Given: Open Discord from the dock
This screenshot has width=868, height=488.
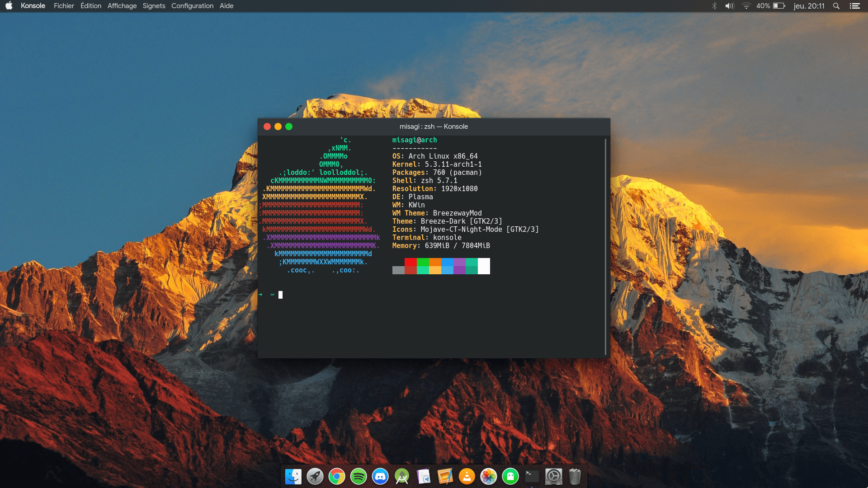Looking at the screenshot, I should [x=380, y=476].
